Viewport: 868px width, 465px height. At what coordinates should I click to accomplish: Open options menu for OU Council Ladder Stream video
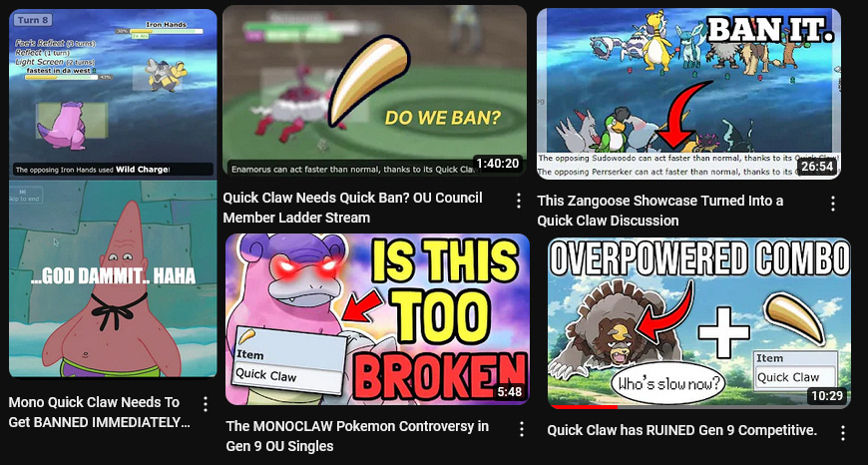click(x=519, y=201)
